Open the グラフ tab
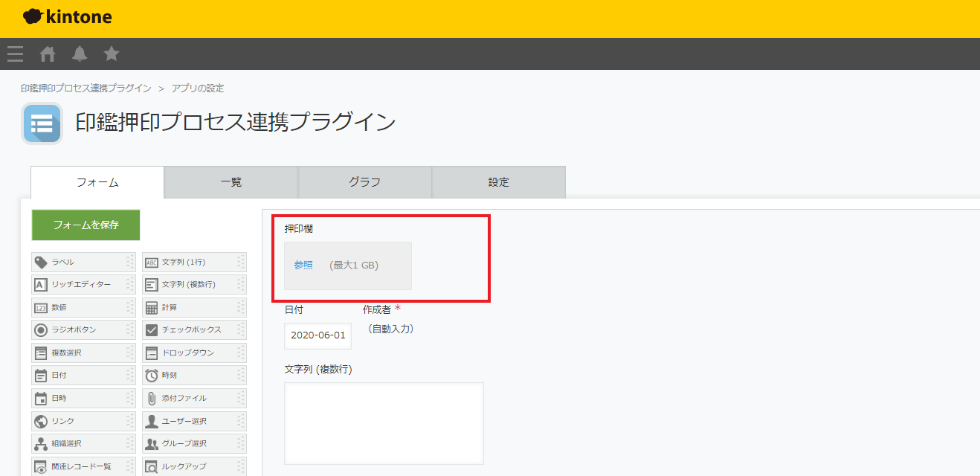980x476 pixels. [x=365, y=182]
